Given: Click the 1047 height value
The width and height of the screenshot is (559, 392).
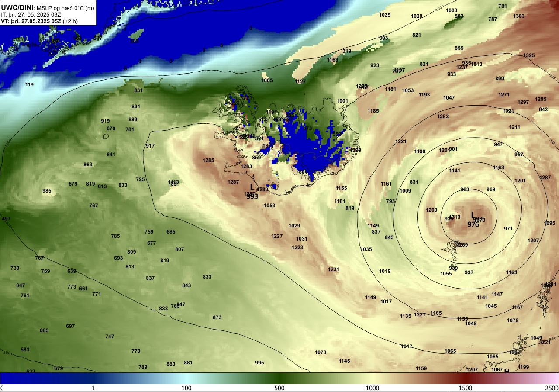Looking at the screenshot, I should (449, 98).
